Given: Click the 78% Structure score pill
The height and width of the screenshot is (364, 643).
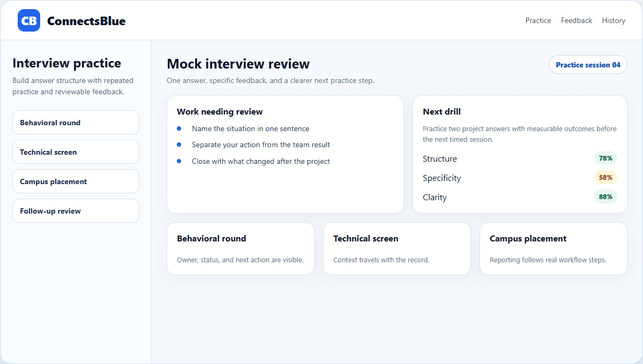Looking at the screenshot, I should [x=605, y=158].
